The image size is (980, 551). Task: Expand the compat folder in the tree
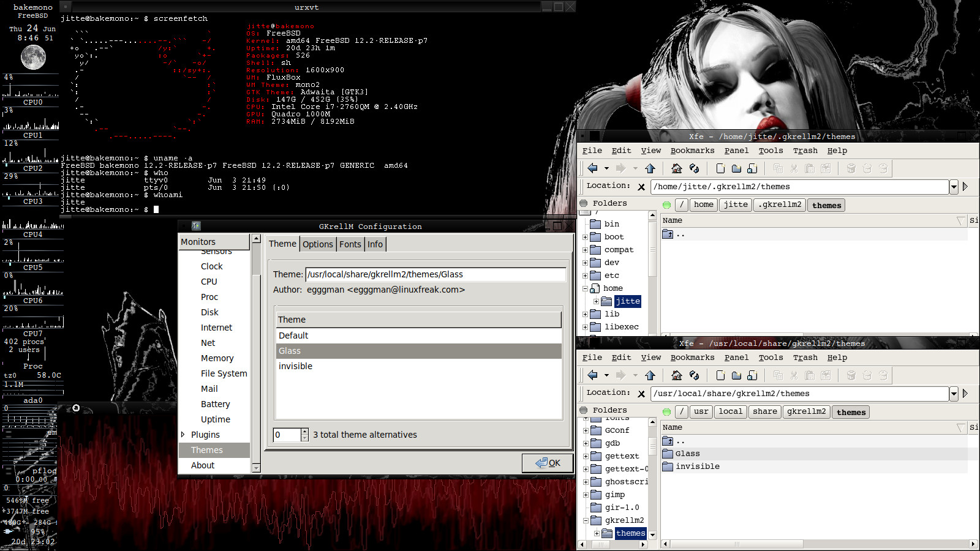[586, 250]
